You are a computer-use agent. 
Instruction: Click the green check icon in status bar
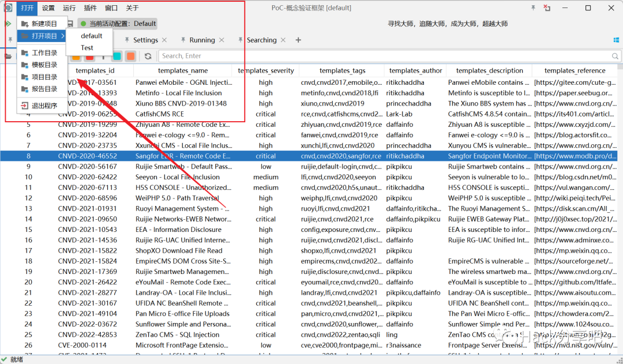pos(5,359)
